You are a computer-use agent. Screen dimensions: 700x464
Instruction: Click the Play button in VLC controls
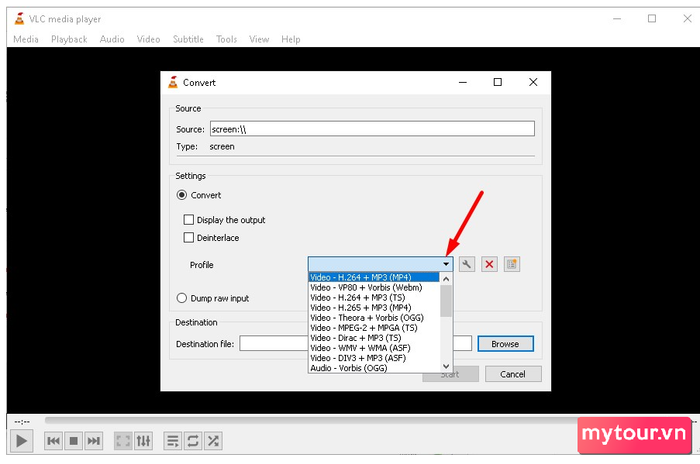click(22, 440)
